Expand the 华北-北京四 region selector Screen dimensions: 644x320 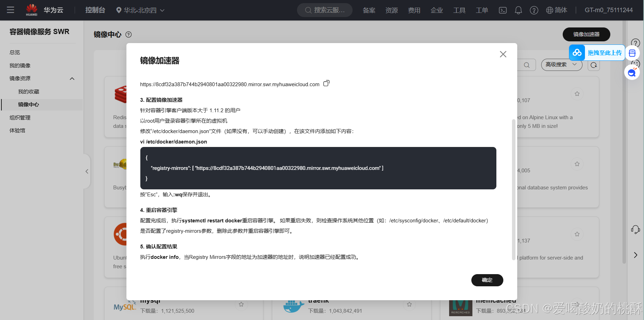click(140, 10)
